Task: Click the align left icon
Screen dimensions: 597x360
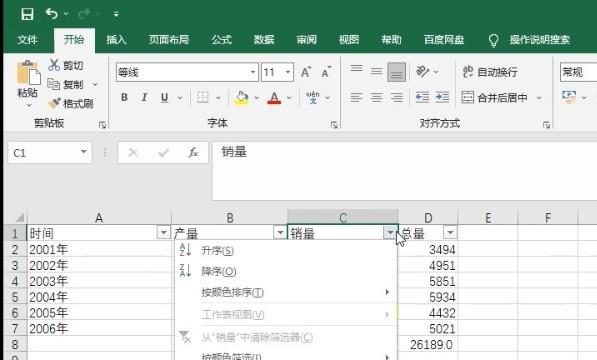Action: click(357, 97)
